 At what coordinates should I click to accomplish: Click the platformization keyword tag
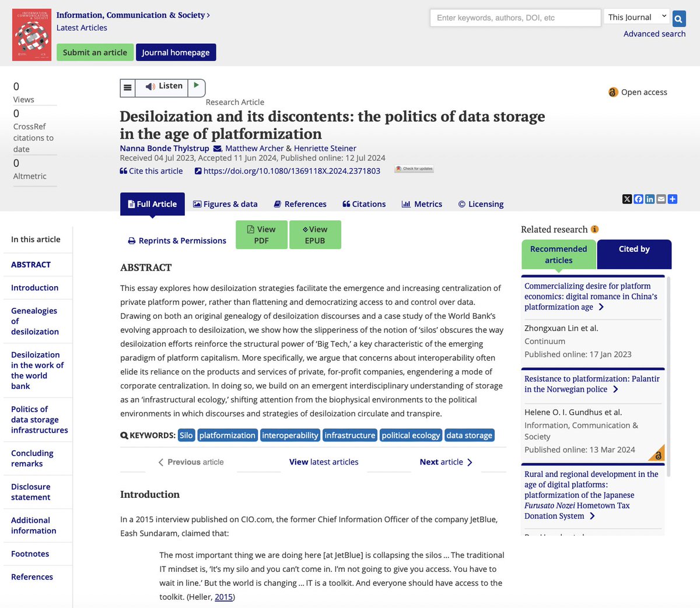pos(228,435)
